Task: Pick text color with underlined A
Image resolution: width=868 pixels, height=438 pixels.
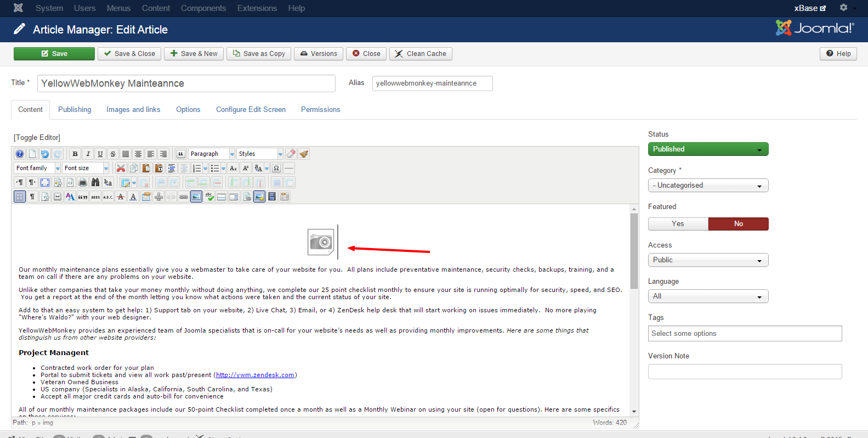Action: (x=133, y=197)
